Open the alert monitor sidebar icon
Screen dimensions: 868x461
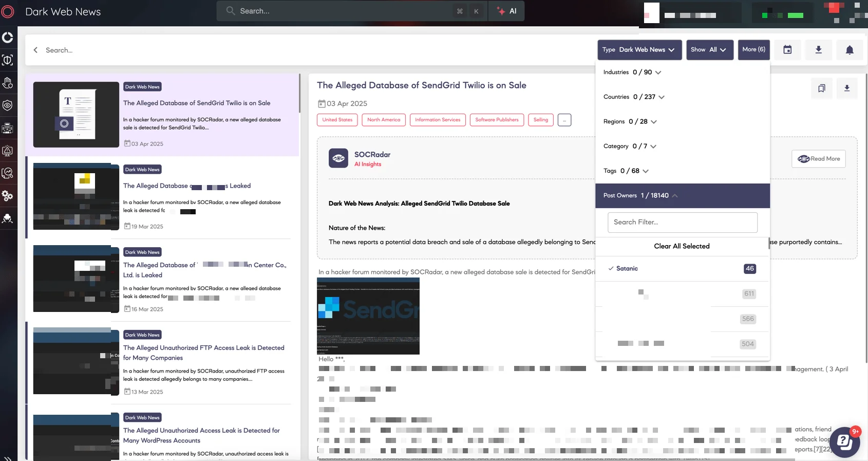pos(8,151)
